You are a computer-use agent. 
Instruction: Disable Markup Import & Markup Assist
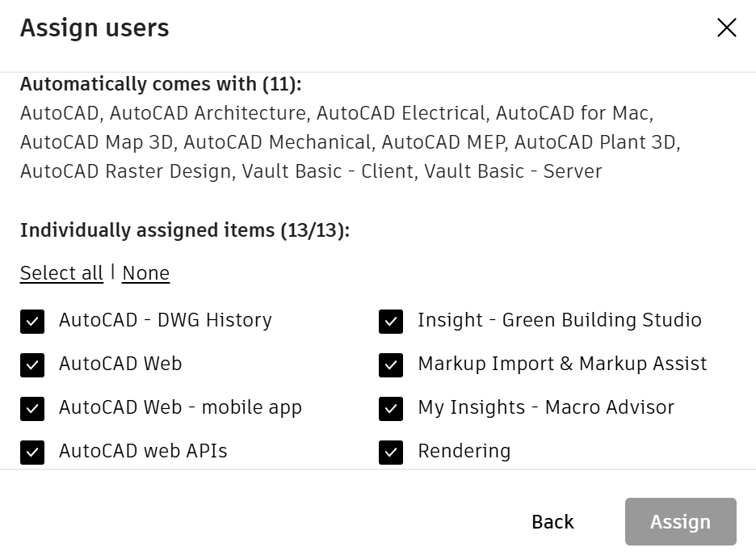[391, 365]
